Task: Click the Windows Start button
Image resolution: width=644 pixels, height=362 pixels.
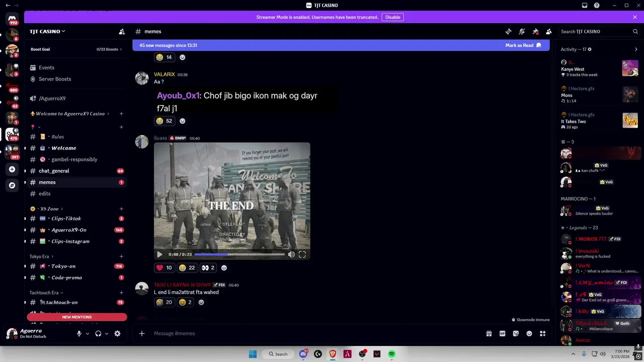Action: coord(253,354)
